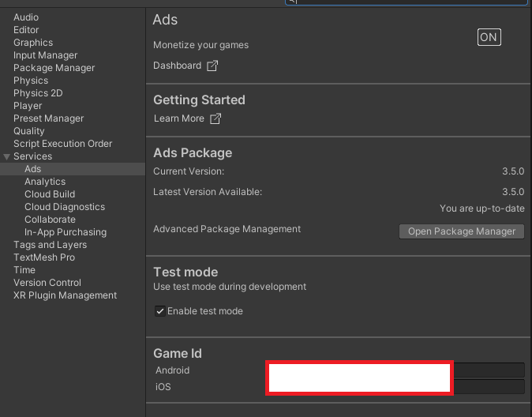
Task: Open Collaborate service settings
Action: click(51, 220)
